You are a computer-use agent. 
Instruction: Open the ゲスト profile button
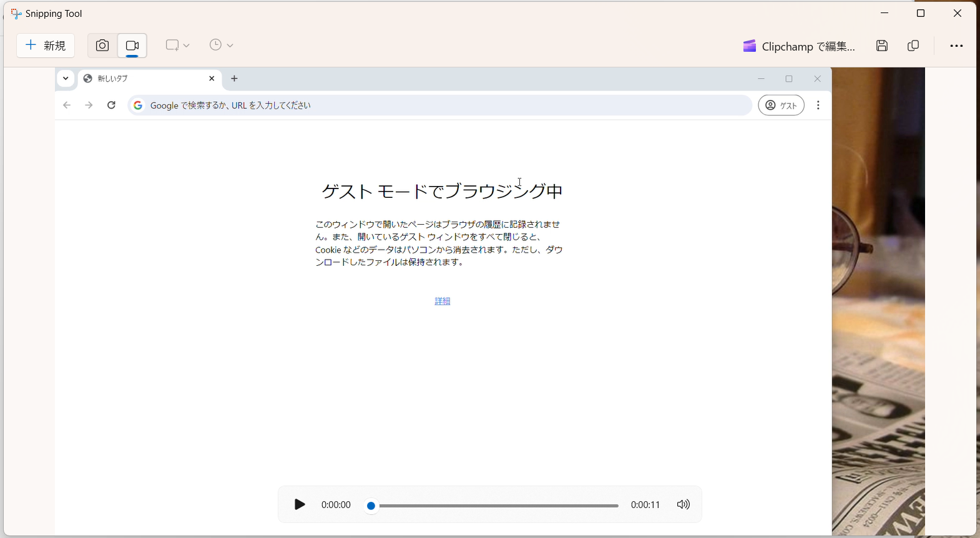[782, 105]
